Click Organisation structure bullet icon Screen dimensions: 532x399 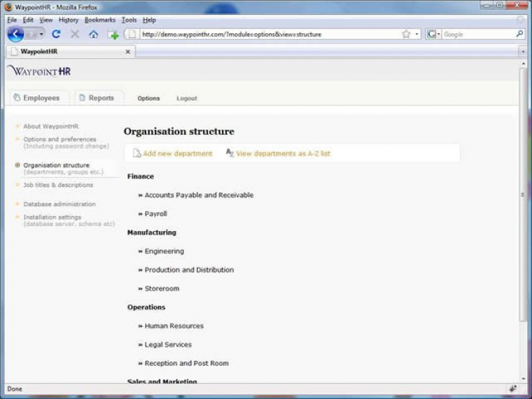point(17,165)
